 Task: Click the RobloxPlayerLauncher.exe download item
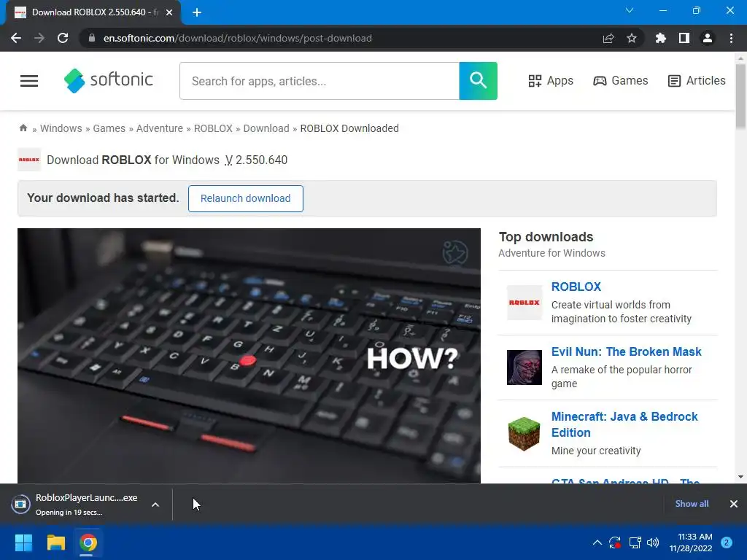pyautogui.click(x=77, y=505)
